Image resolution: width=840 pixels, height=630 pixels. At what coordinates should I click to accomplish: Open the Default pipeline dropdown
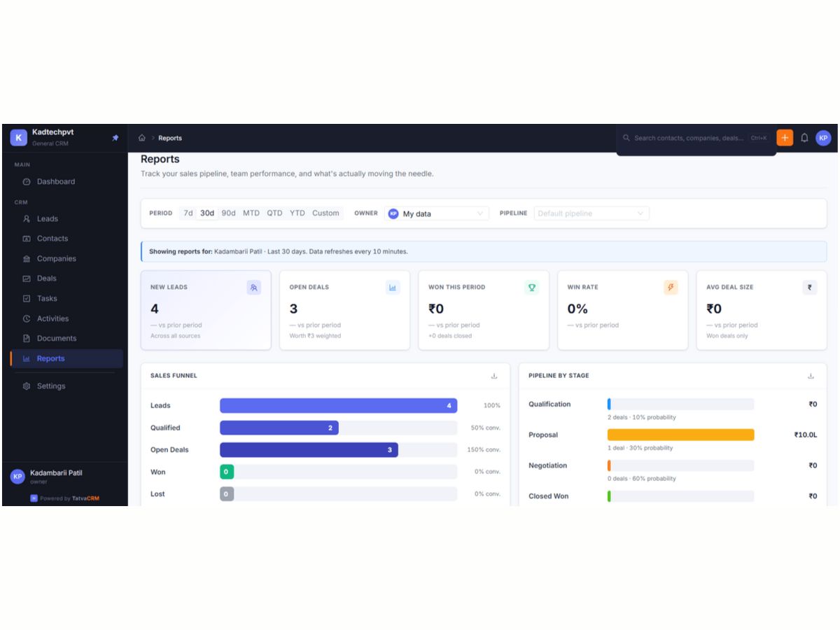(x=591, y=213)
